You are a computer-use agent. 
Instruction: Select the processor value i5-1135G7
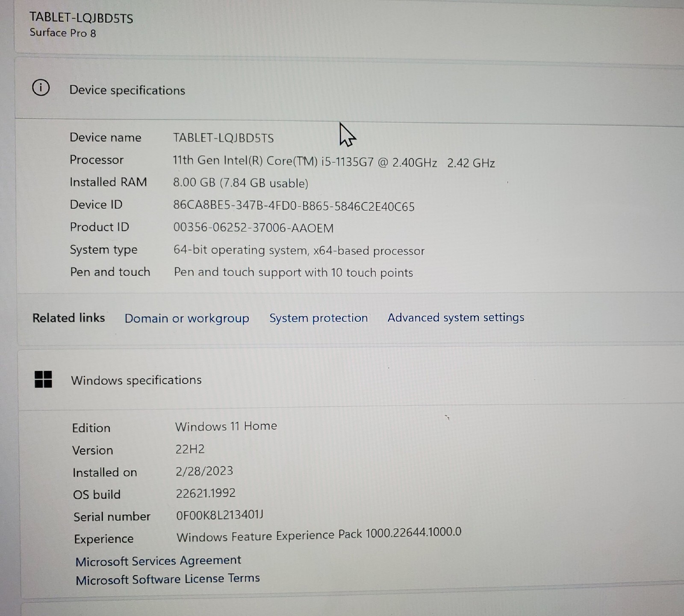[334, 161]
